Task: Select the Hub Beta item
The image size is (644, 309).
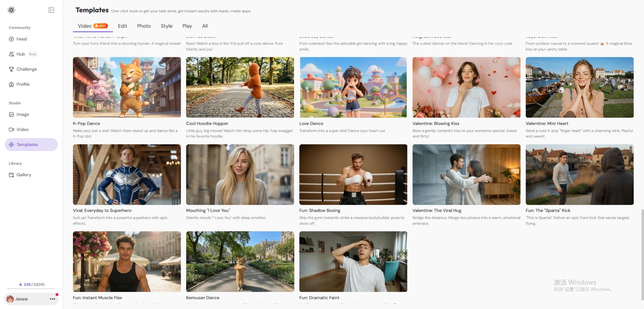Action: tap(21, 54)
